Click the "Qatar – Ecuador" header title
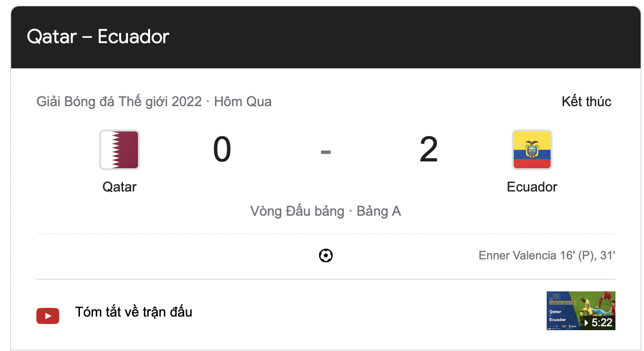Screen dimensions: 644x351 click(x=98, y=37)
